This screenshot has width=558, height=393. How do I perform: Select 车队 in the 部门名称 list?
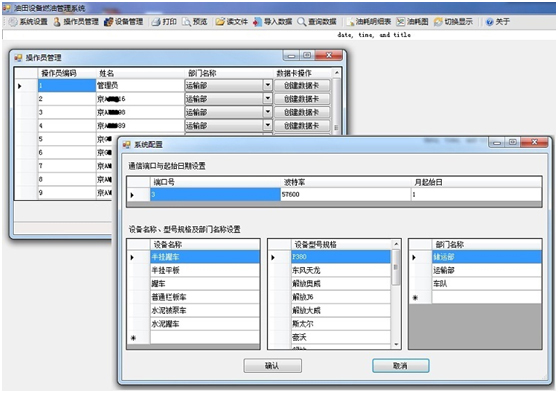coord(486,284)
